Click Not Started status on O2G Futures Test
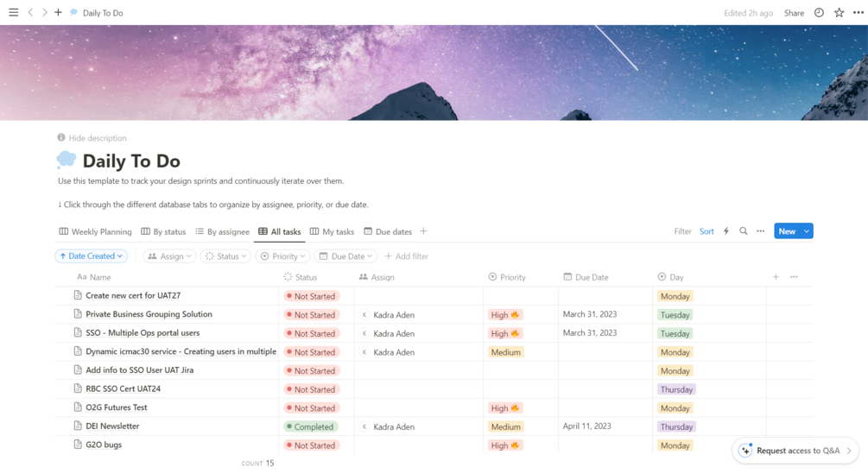The width and height of the screenshot is (868, 473). coord(311,407)
